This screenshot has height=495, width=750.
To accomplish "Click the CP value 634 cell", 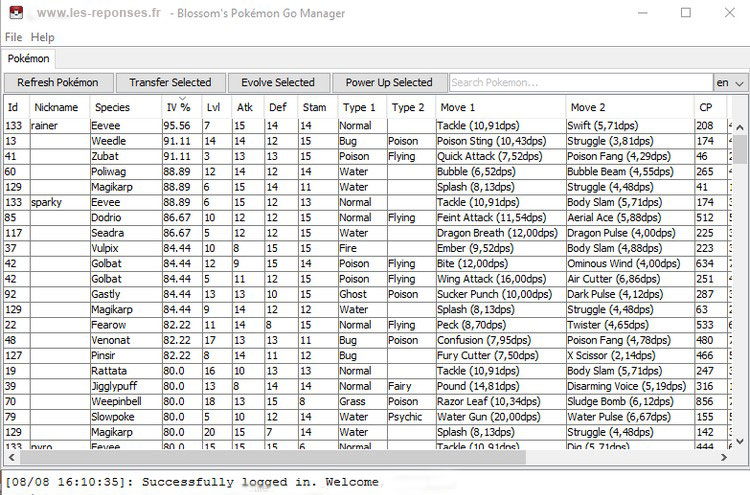I will coord(710,264).
